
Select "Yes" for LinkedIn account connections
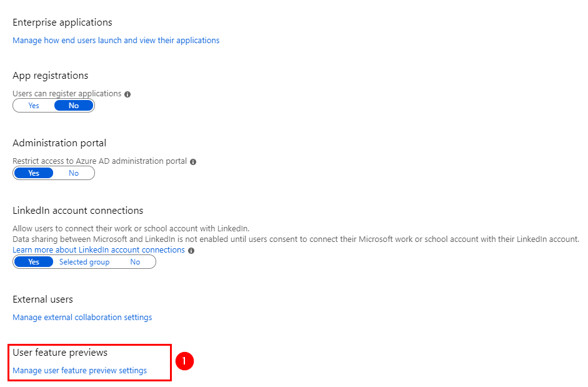[x=33, y=261]
